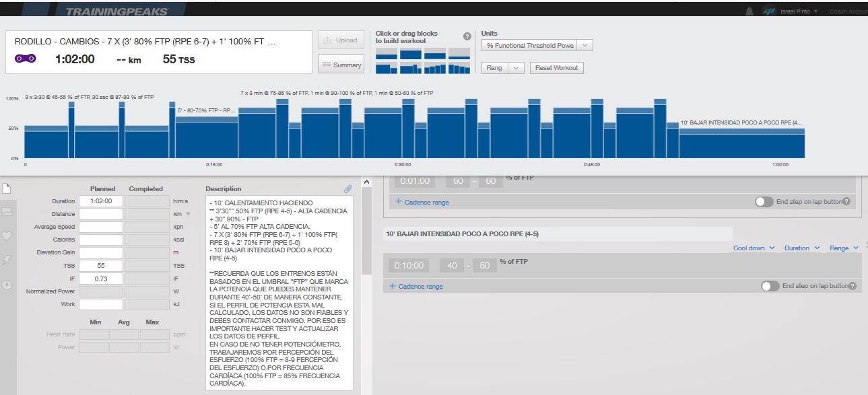Click the TrainingPeaks logo
Image resolution: width=868 pixels, height=395 pixels.
coord(117,11)
